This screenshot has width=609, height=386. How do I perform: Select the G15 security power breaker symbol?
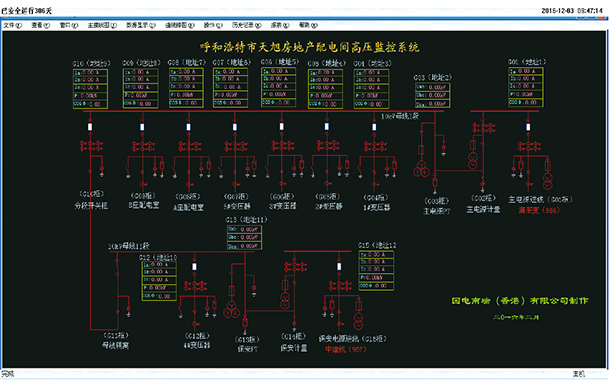pyautogui.click(x=339, y=266)
